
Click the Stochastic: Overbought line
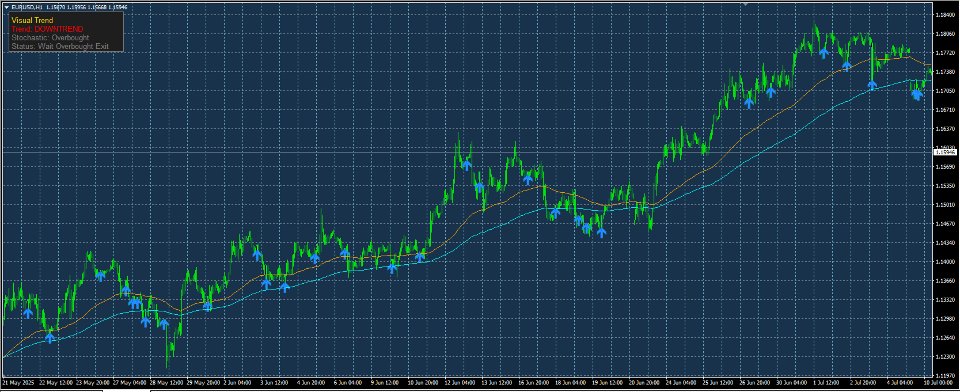[50, 37]
